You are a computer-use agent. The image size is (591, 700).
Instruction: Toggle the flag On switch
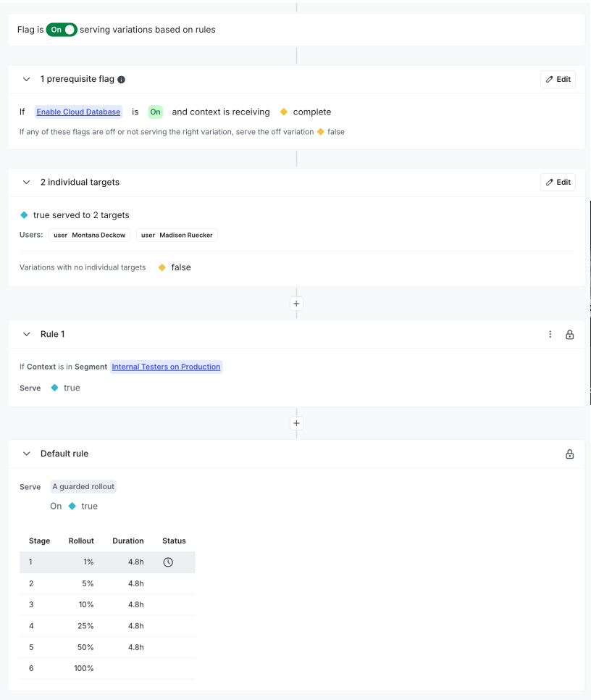(62, 30)
